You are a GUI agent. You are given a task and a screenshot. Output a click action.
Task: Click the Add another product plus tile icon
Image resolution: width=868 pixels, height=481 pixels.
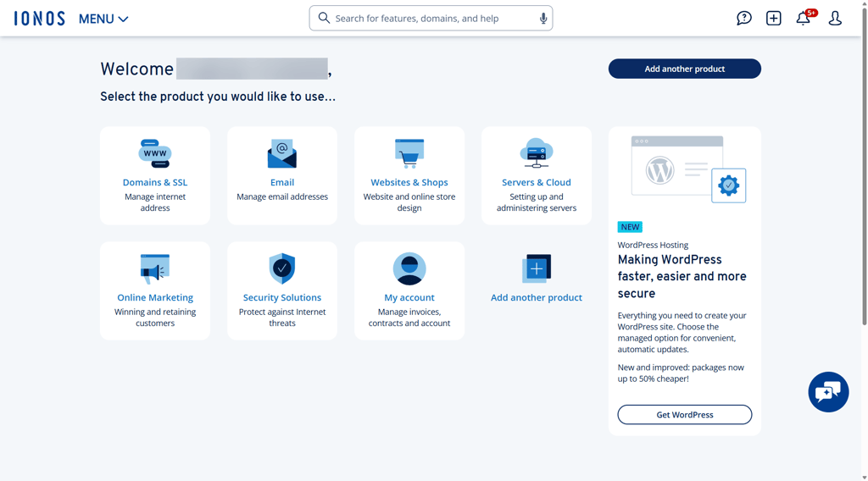tap(537, 268)
